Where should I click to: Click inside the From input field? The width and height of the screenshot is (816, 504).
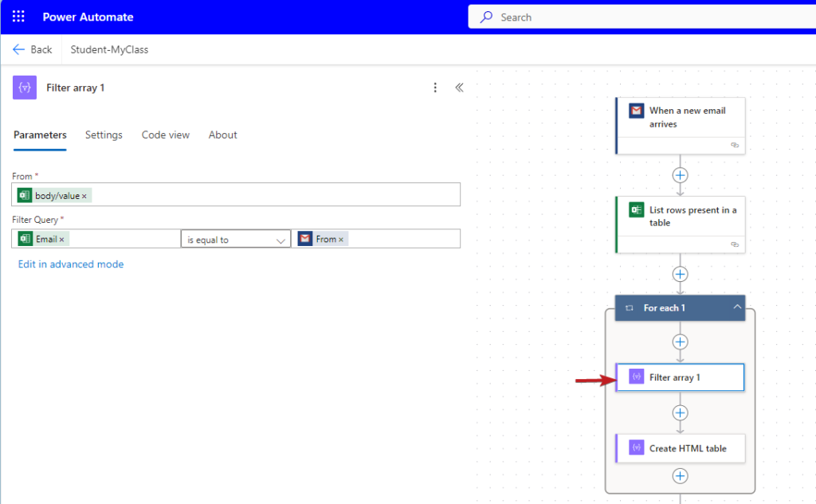pos(236,194)
